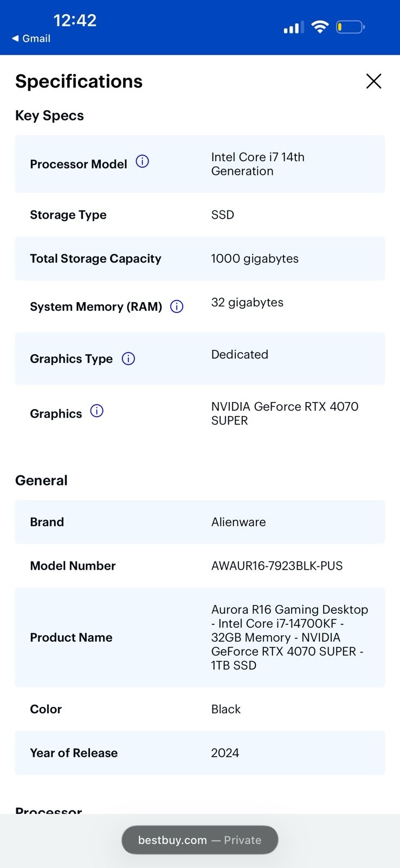The width and height of the screenshot is (400, 868).
Task: Tap the Graphics Type info icon
Action: point(128,359)
